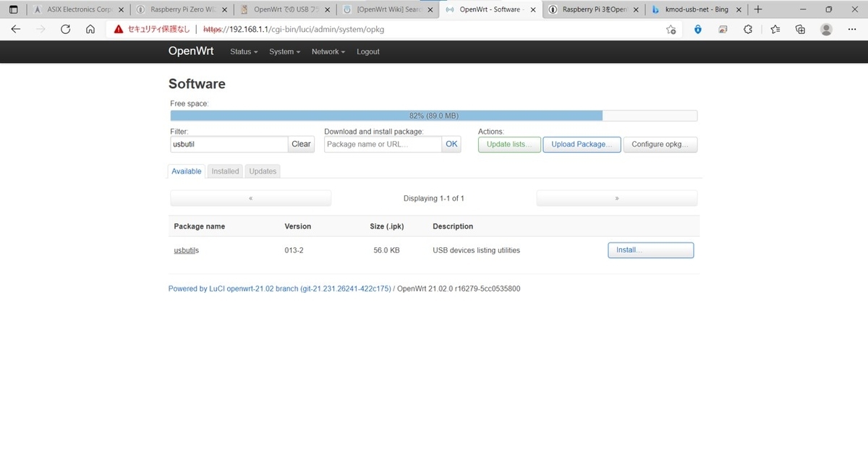
Task: Click the Version column header
Action: (298, 226)
